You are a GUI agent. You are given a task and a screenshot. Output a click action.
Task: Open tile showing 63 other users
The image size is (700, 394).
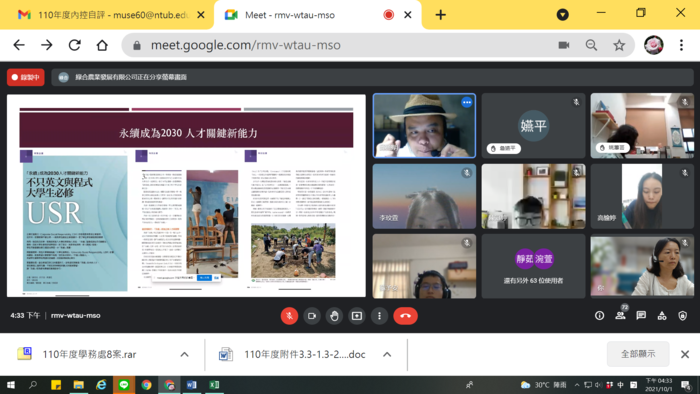[533, 266]
